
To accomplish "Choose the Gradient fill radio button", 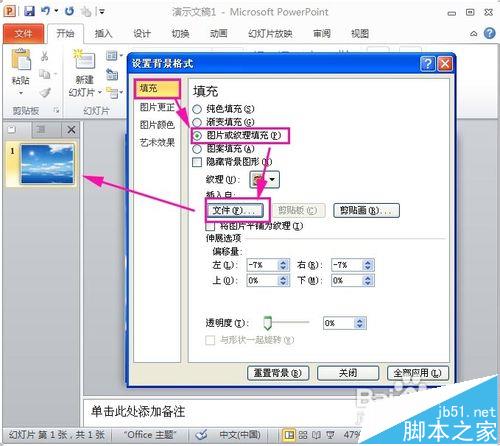I will (x=197, y=122).
